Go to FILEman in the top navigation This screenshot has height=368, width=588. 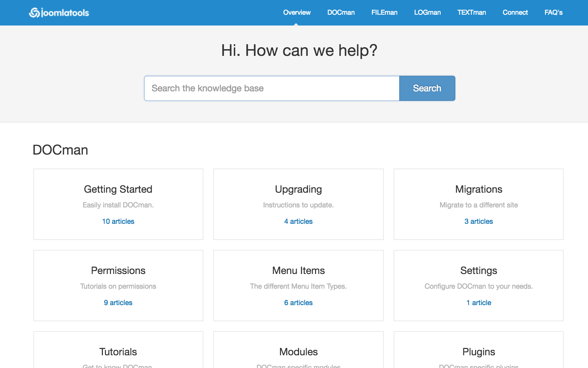click(384, 12)
